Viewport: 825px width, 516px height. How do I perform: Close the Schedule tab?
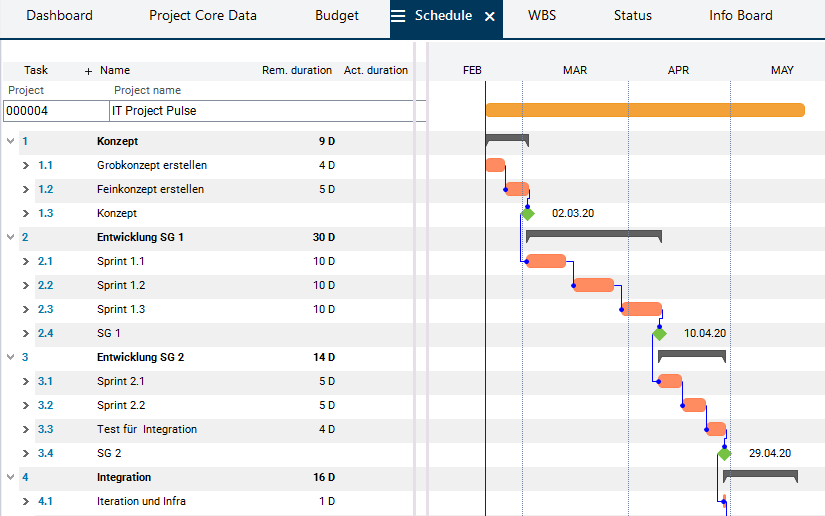[489, 17]
